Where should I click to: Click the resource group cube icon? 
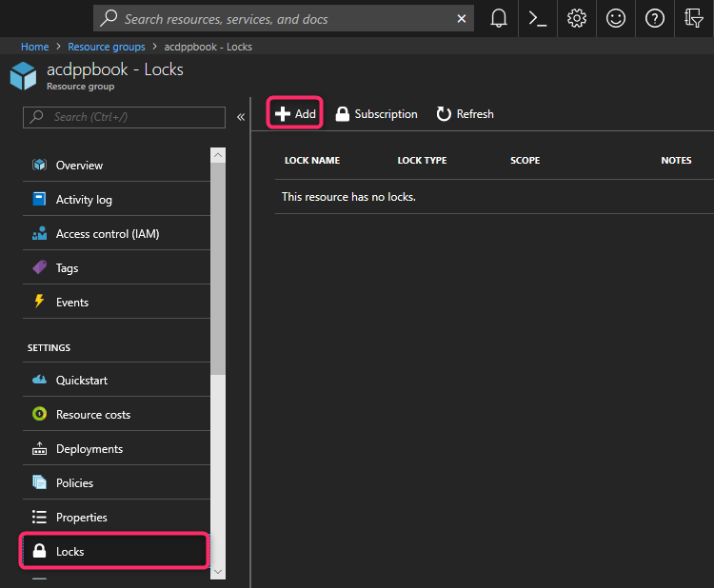coord(23,76)
